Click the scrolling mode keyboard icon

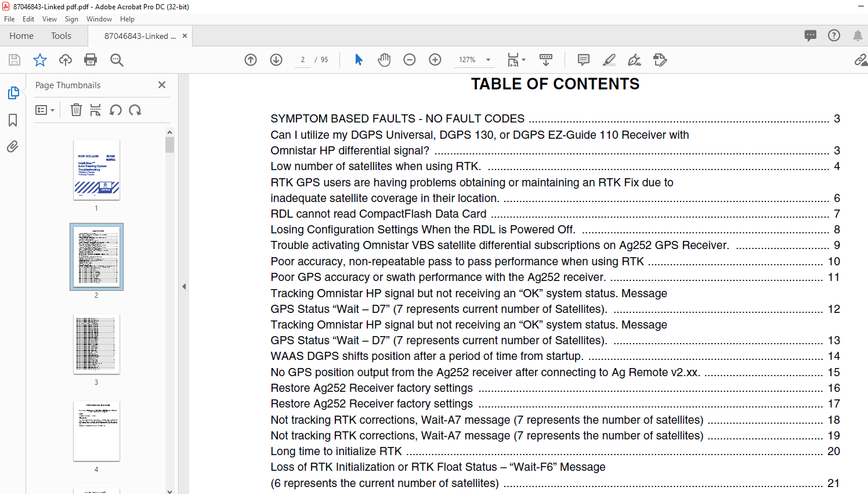coord(546,60)
